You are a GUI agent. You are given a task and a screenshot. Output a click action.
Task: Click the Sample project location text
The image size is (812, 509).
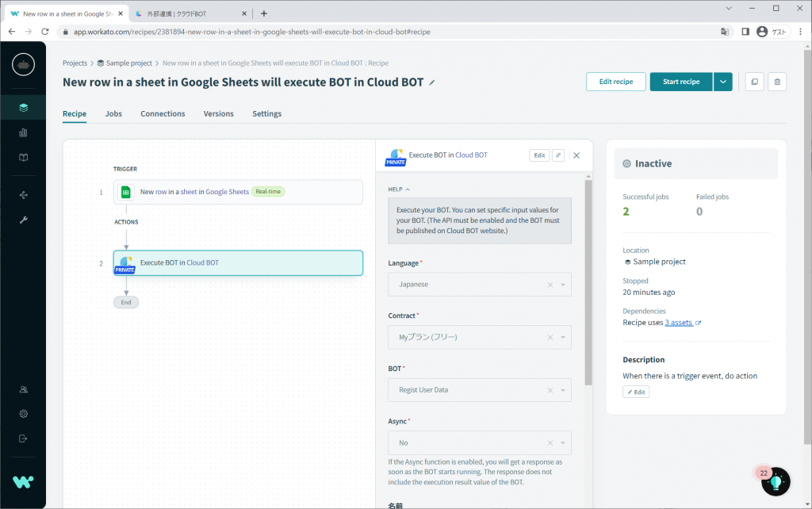click(x=659, y=262)
